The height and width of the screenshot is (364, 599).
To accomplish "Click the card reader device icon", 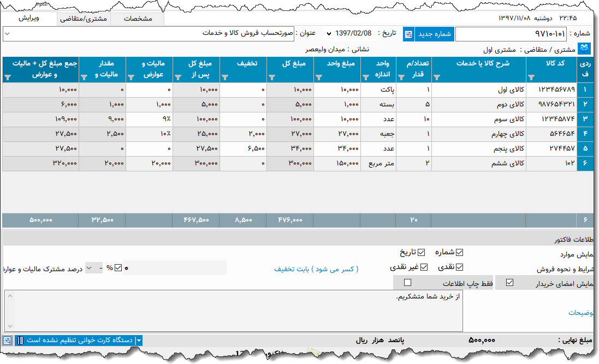I will 20,340.
